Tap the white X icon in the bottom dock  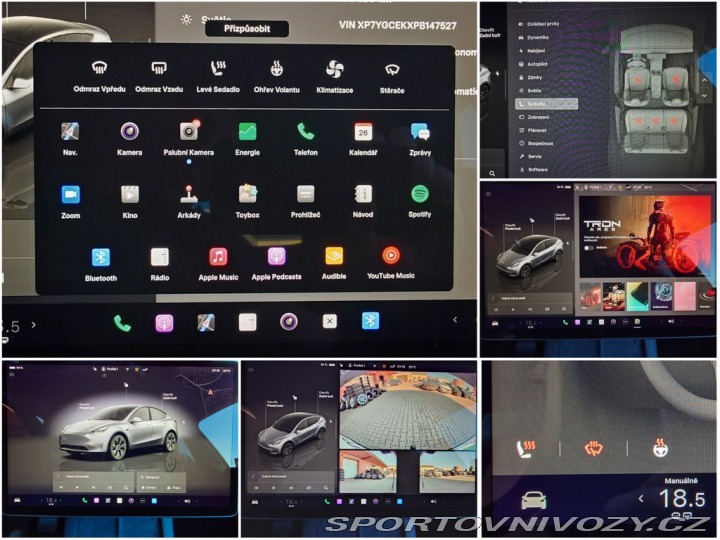[x=329, y=321]
